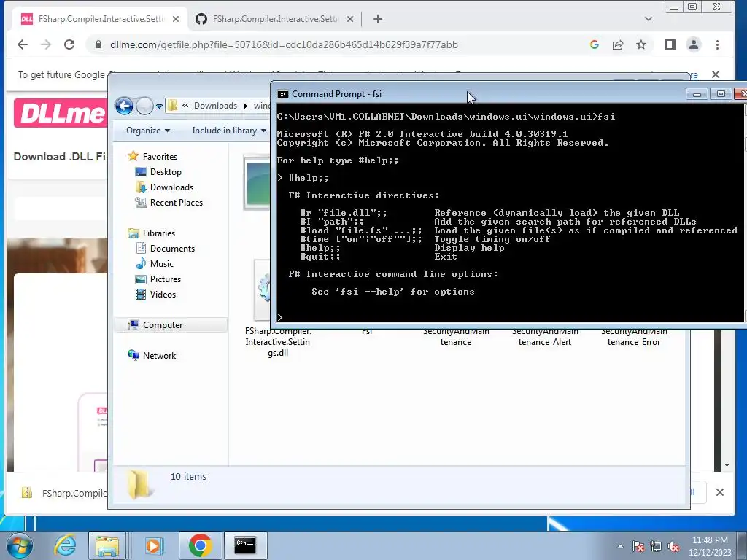The height and width of the screenshot is (560, 747).
Task: Open Explorer recent locations dropdown
Action: (159, 106)
